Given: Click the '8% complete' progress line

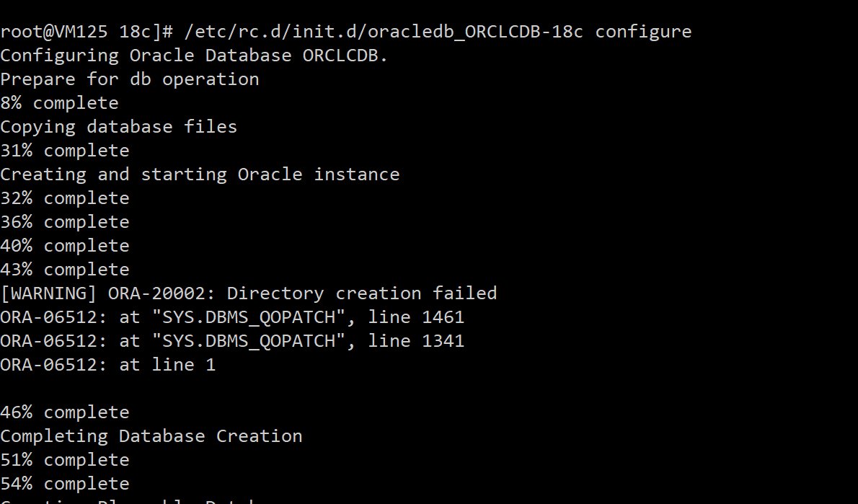Looking at the screenshot, I should pyautogui.click(x=59, y=103).
